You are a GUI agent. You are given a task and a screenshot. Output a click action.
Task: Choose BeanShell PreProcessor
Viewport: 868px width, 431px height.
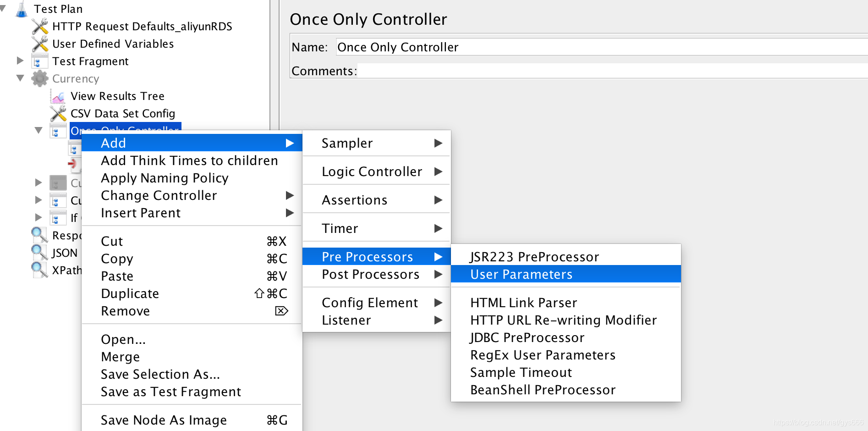coord(566,390)
